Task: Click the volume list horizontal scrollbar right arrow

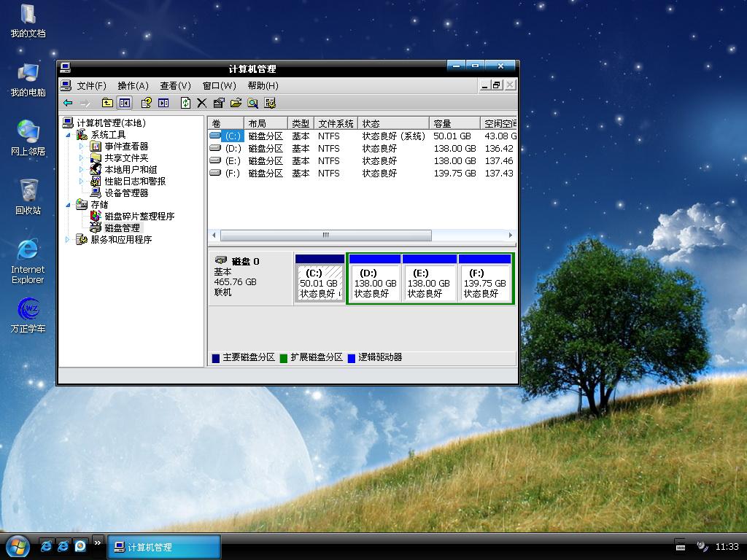Action: pyautogui.click(x=510, y=236)
